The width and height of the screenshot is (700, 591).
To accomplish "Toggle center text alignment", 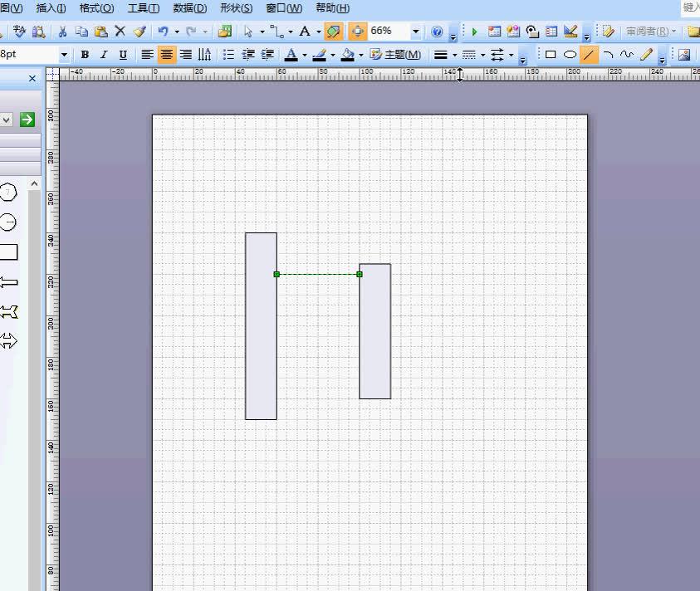I will tap(167, 55).
